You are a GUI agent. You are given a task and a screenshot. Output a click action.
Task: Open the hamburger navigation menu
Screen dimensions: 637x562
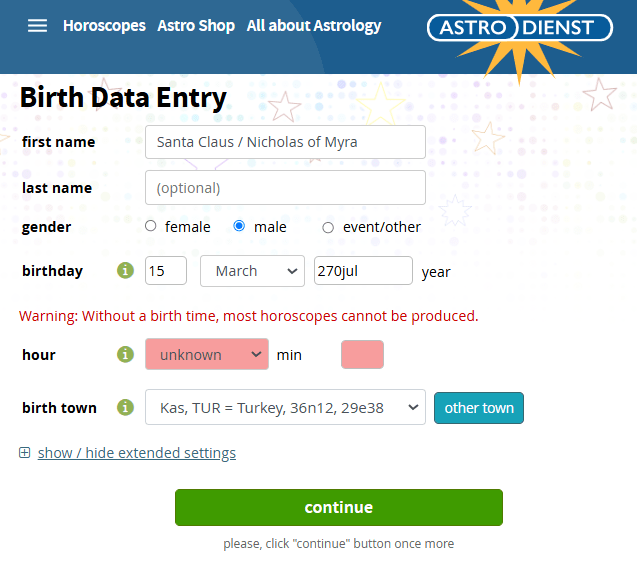click(37, 26)
